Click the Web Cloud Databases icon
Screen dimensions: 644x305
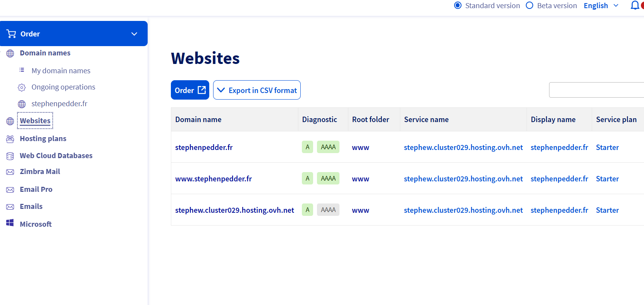10,156
